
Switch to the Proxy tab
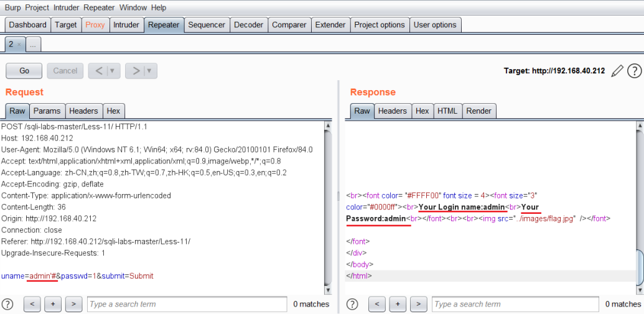pyautogui.click(x=95, y=25)
